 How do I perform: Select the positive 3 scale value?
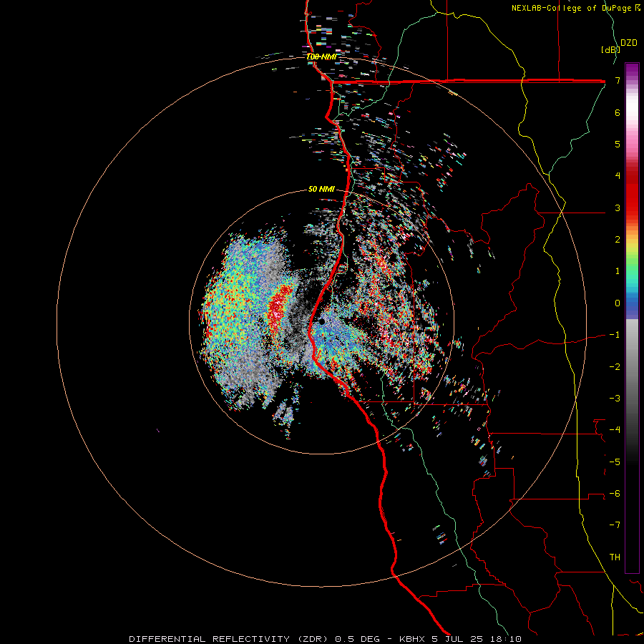point(618,208)
